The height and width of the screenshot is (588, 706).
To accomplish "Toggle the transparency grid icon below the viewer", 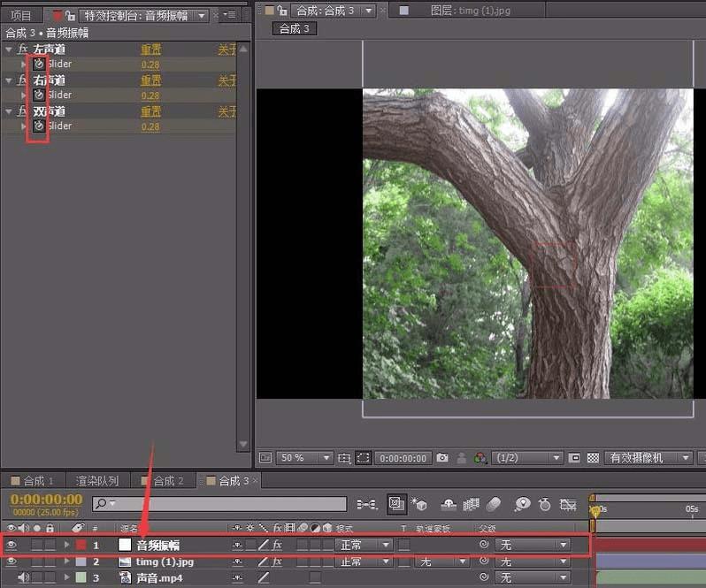I will [593, 458].
